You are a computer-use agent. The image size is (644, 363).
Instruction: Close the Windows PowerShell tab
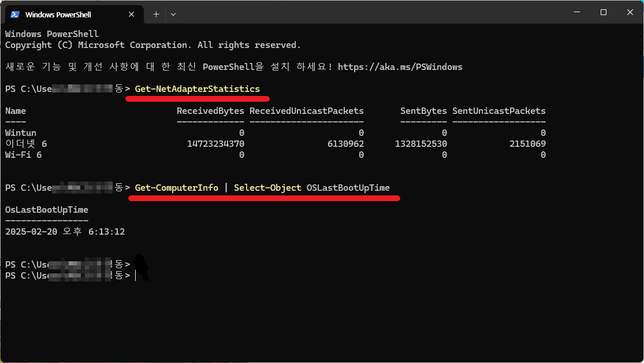point(133,14)
